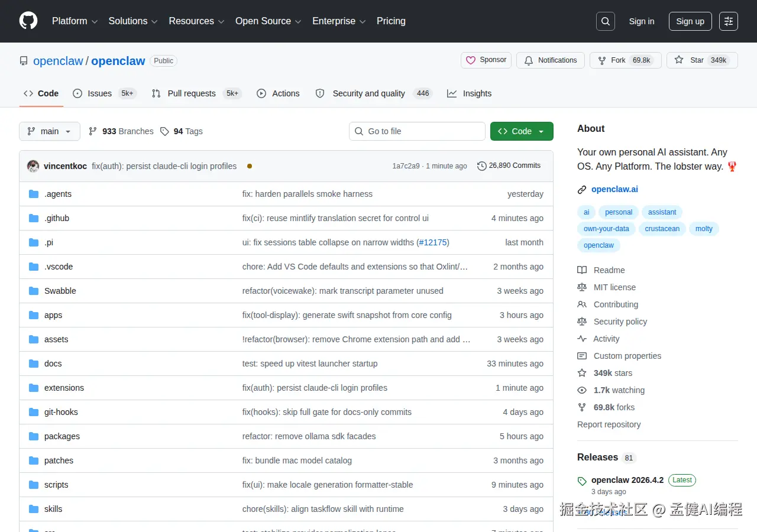Screen dimensions: 757x532
Task: Click the Insights graph icon
Action: click(451, 93)
